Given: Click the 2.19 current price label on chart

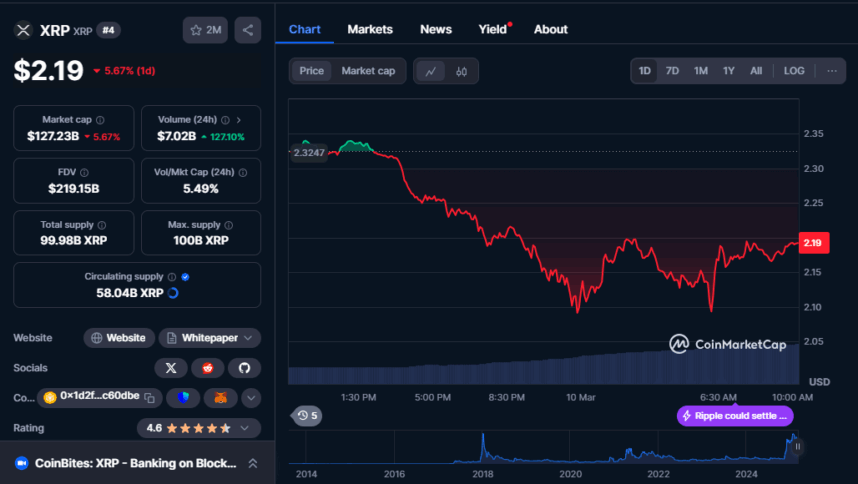Looking at the screenshot, I should point(814,243).
